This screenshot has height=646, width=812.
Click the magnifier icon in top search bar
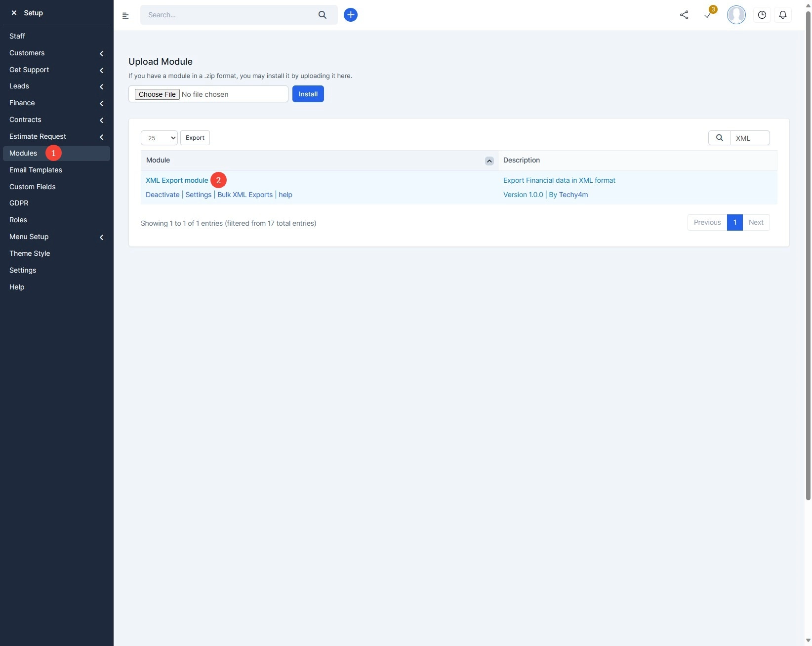[x=322, y=15]
